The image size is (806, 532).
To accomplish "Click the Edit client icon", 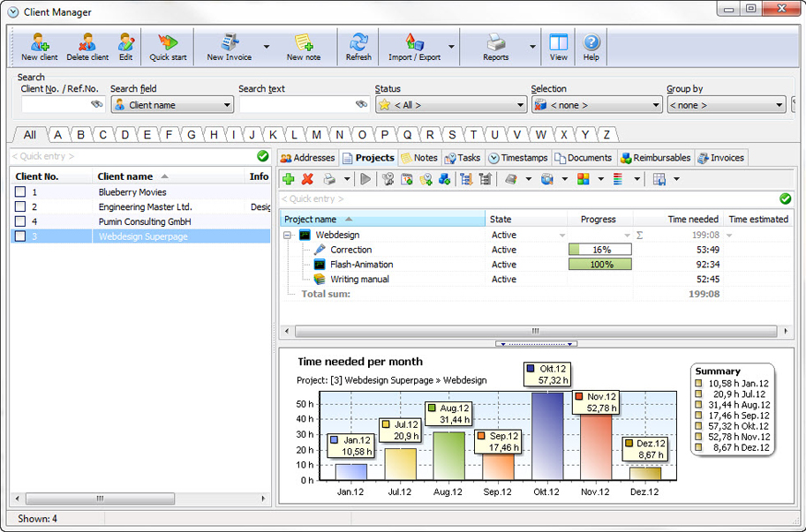I will [125, 46].
